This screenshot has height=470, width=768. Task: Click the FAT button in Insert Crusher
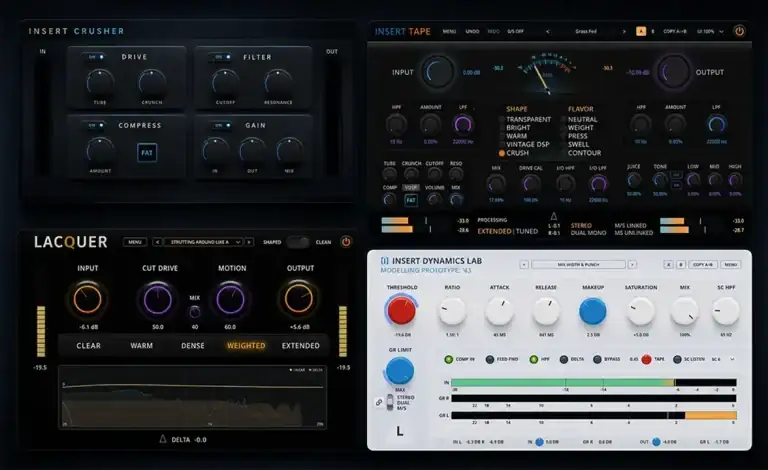147,153
